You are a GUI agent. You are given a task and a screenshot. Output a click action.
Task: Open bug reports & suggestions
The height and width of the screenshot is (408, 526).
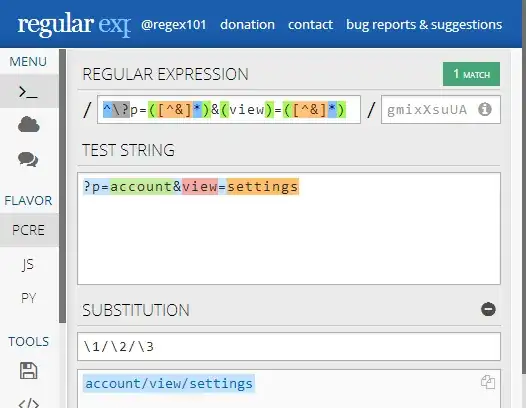424,24
